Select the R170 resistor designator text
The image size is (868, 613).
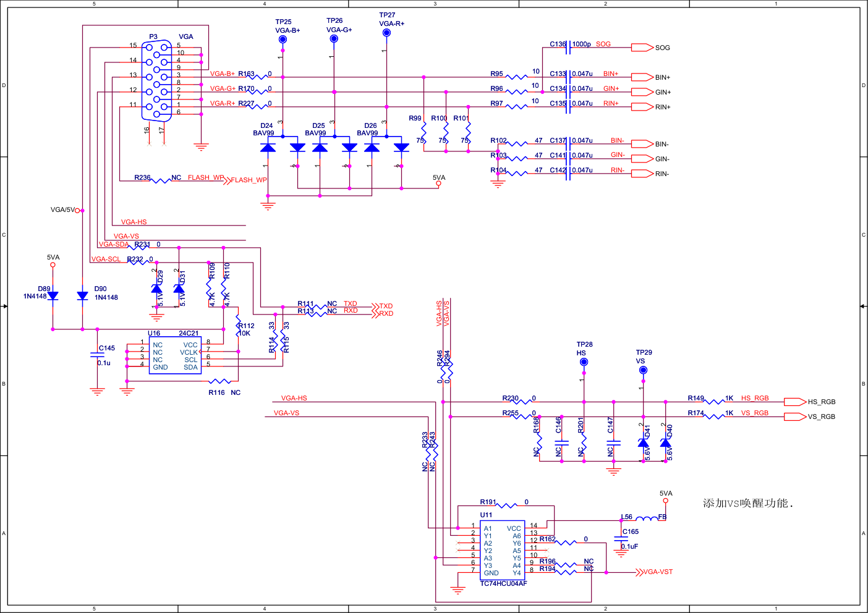pos(246,88)
